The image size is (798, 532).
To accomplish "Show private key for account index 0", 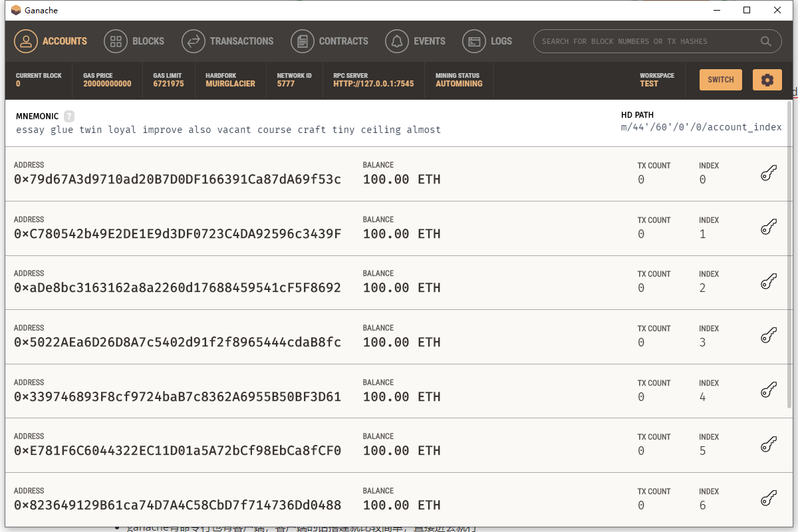I will click(x=769, y=174).
